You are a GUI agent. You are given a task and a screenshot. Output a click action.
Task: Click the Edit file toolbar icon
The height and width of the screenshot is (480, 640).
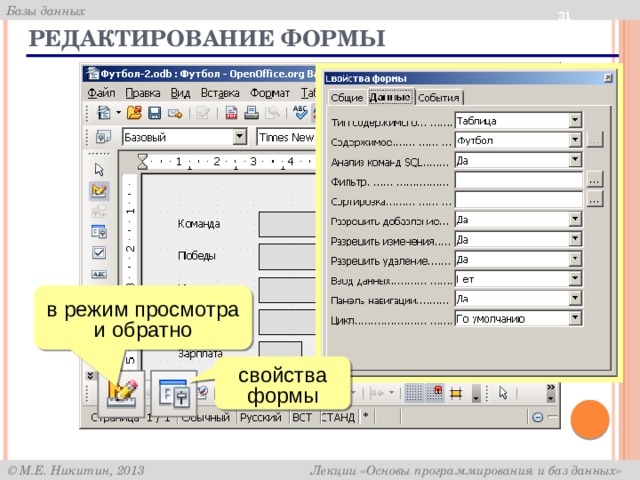pyautogui.click(x=203, y=113)
